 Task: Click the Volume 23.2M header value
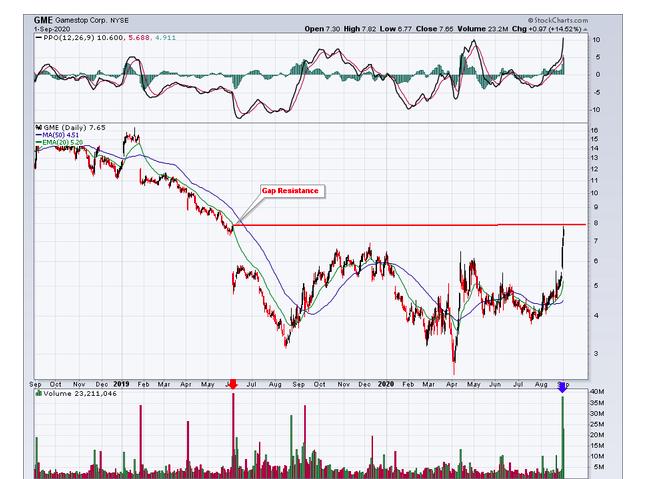pyautogui.click(x=483, y=29)
